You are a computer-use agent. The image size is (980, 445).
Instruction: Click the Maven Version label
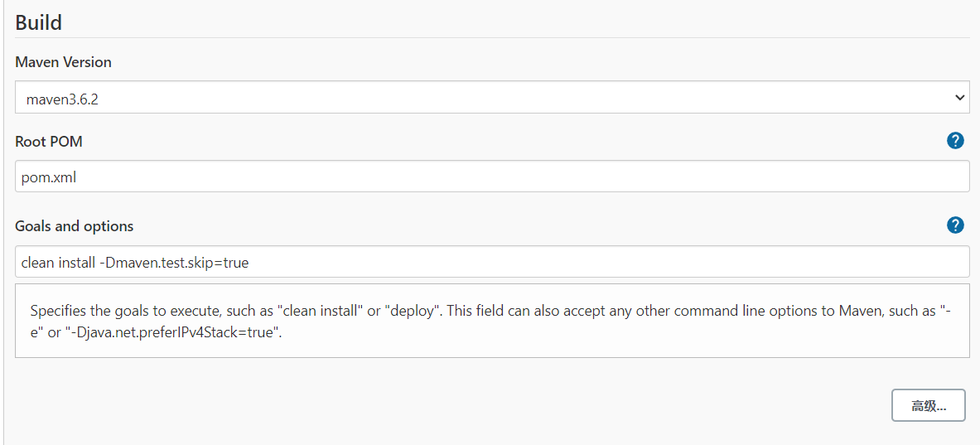click(63, 62)
